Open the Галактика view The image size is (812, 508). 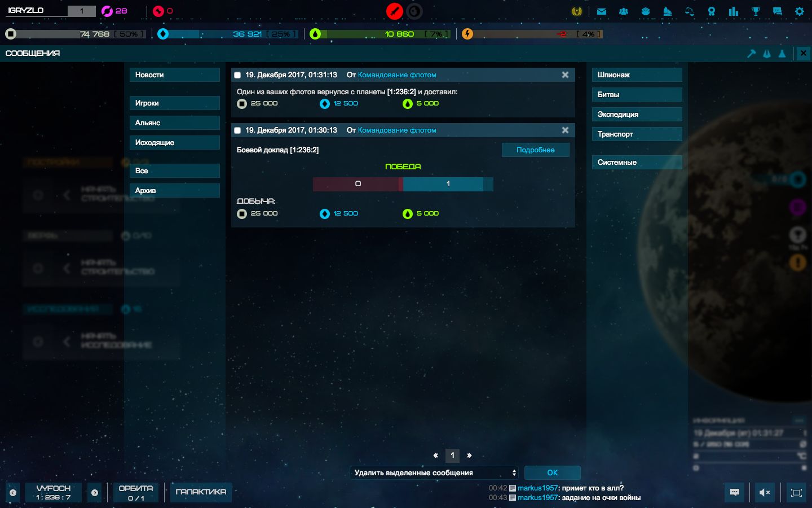click(x=201, y=492)
